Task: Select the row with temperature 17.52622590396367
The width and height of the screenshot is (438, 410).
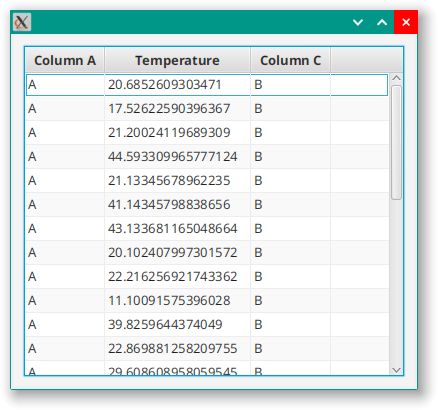Action: pos(207,109)
